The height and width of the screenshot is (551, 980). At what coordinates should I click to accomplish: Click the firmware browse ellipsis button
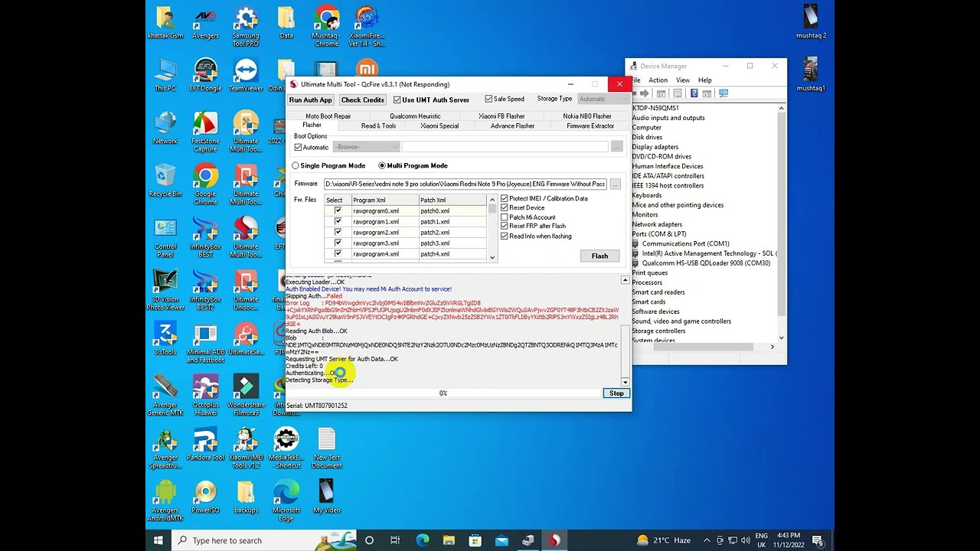pos(615,184)
